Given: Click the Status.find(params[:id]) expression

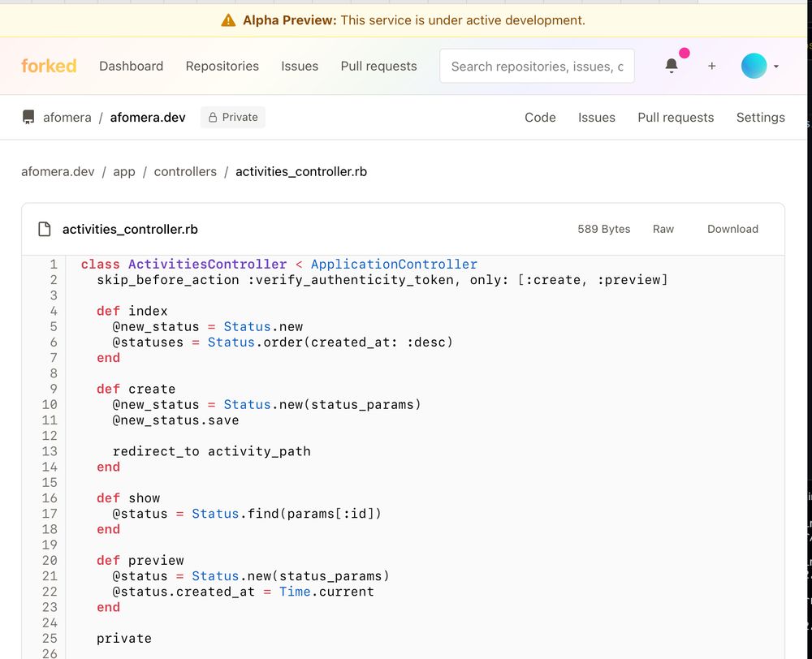Looking at the screenshot, I should (287, 514).
